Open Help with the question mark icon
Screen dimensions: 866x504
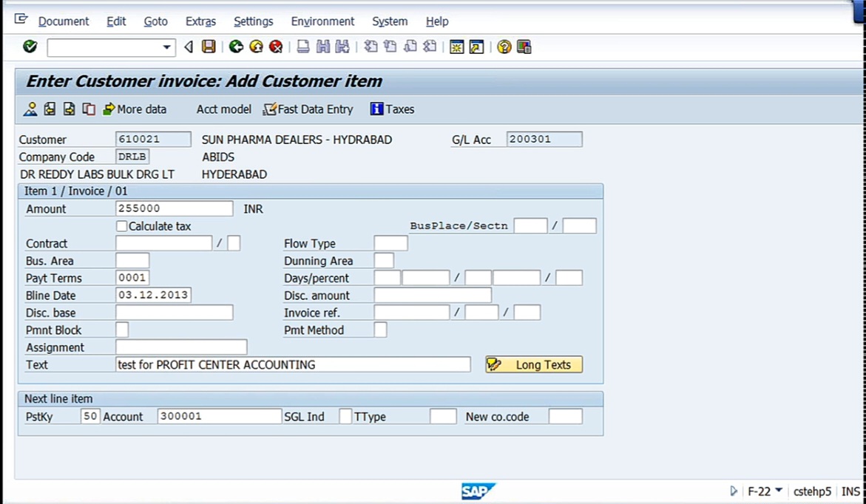click(x=504, y=47)
